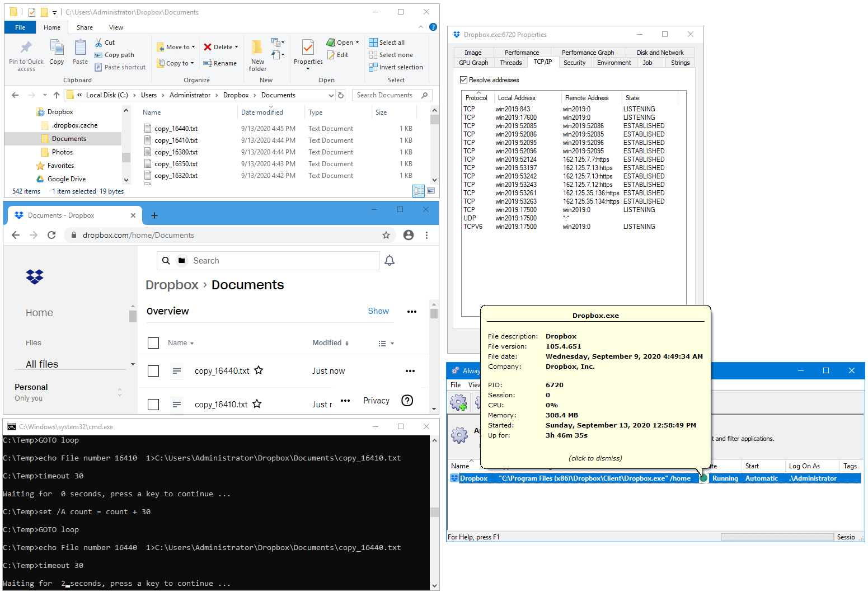Expand the Open button dropdown arrow

357,43
